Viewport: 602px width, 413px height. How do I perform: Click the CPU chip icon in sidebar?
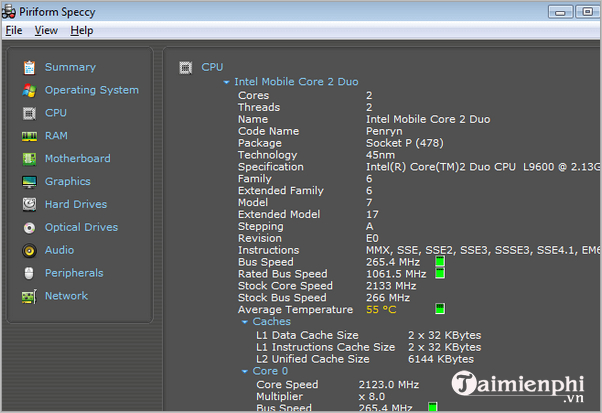pos(29,113)
